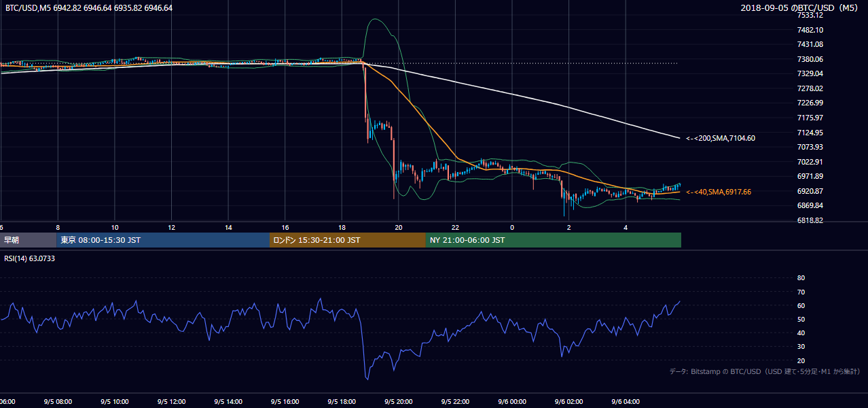868x408 pixels.
Task: Click hour tick 12 under the price chart
Action: coord(172,227)
